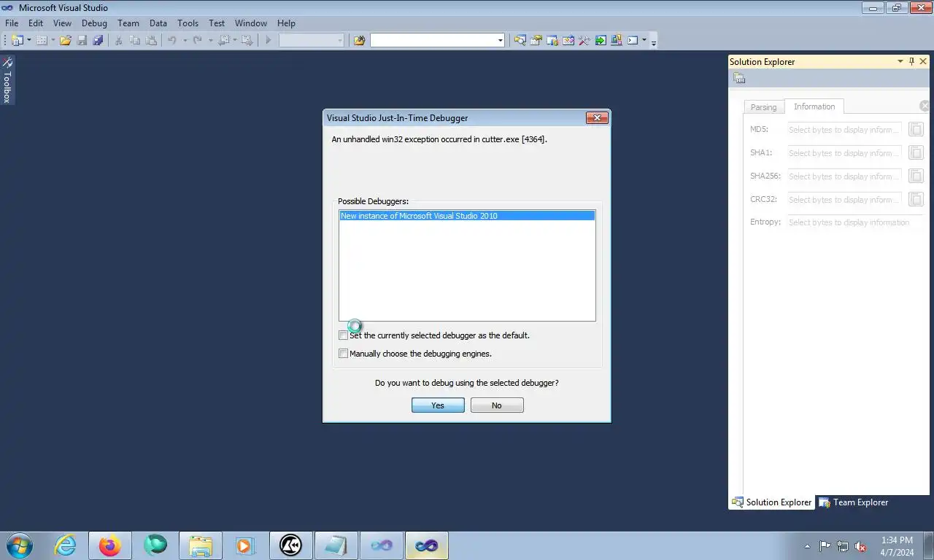Click the Add New Item toolbar icon
The image size is (934, 560).
pos(42,41)
